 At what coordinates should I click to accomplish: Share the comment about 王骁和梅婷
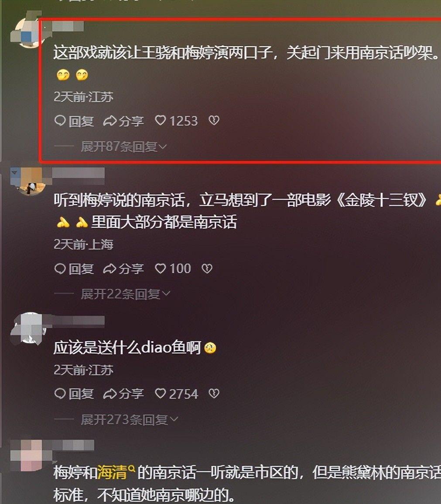click(123, 121)
